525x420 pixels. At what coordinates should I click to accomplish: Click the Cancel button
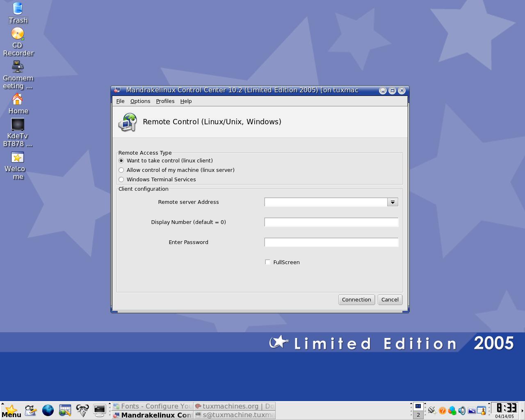[x=390, y=300]
